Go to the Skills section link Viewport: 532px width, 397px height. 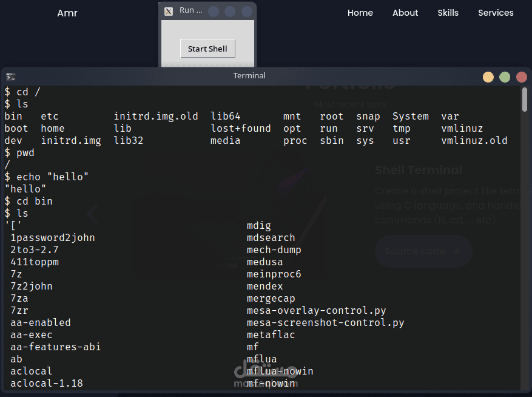448,13
